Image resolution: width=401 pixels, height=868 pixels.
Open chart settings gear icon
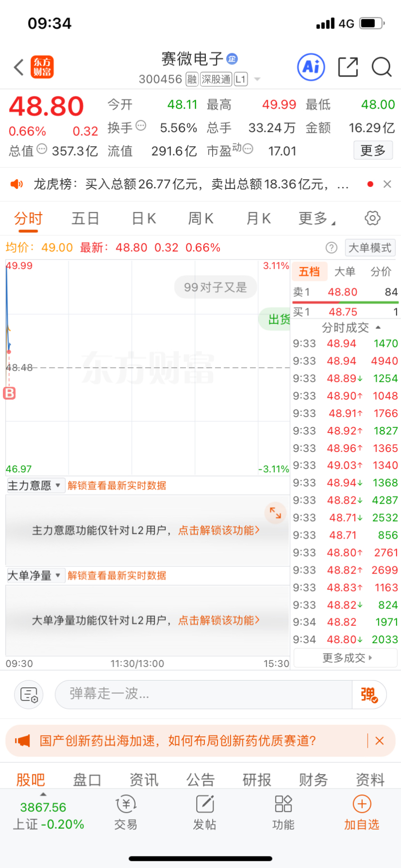[372, 218]
